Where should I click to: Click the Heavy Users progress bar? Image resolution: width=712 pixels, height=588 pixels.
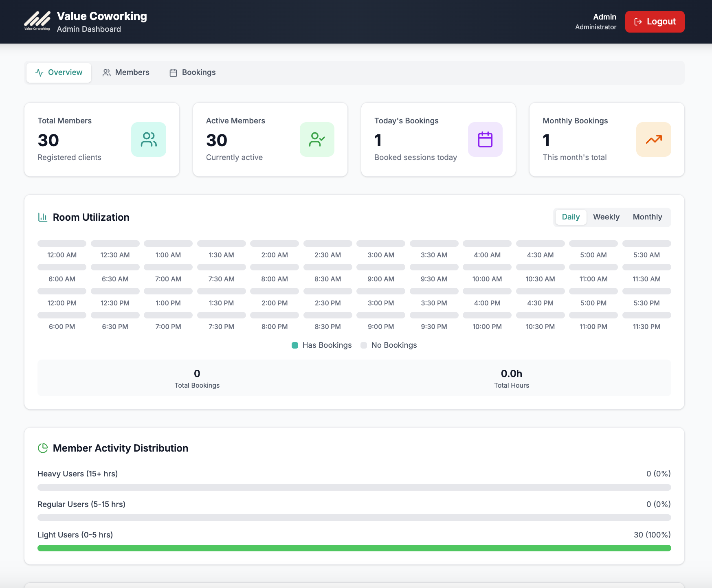[354, 487]
